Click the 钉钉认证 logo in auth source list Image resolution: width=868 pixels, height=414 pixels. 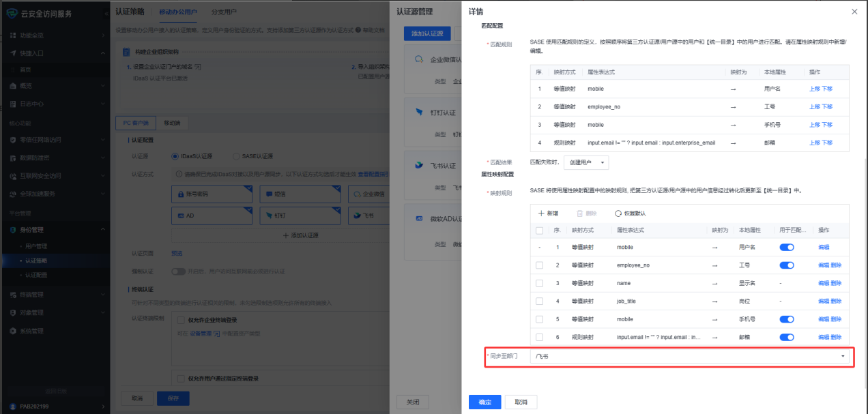tap(420, 112)
